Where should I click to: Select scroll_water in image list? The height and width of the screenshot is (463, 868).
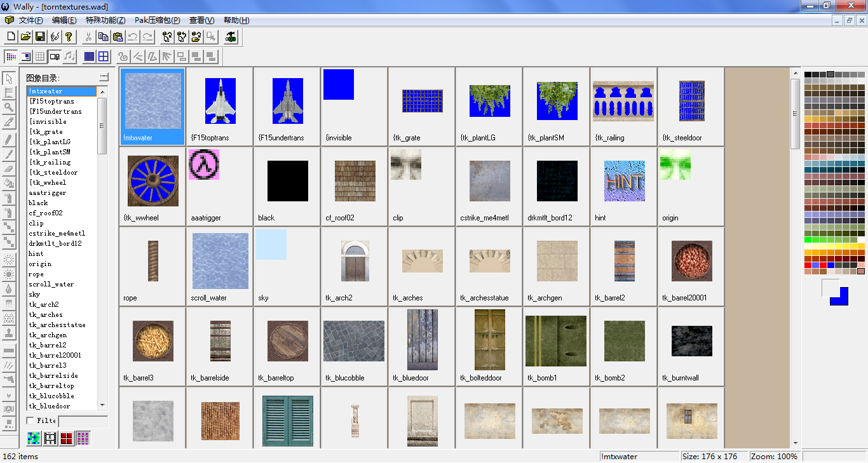pos(62,284)
